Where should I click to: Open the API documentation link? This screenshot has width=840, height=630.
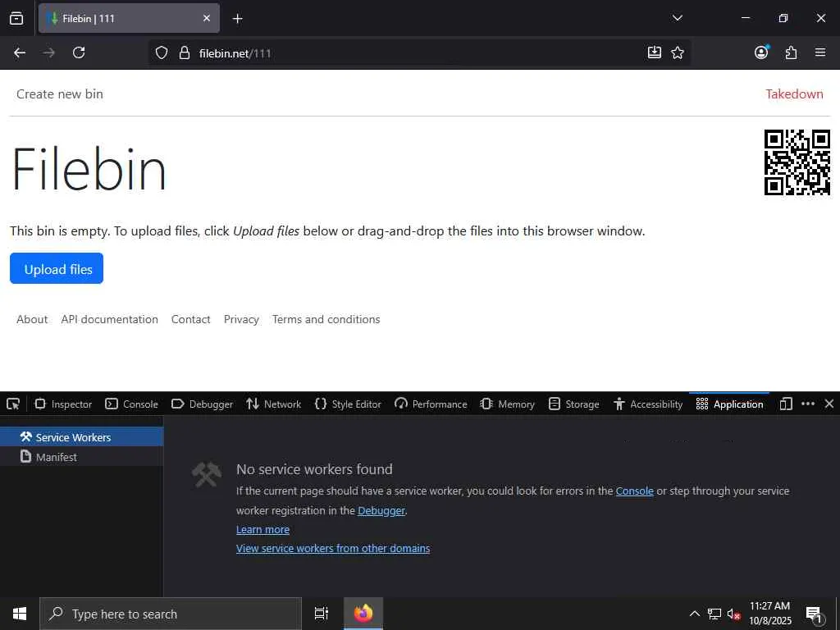point(109,319)
